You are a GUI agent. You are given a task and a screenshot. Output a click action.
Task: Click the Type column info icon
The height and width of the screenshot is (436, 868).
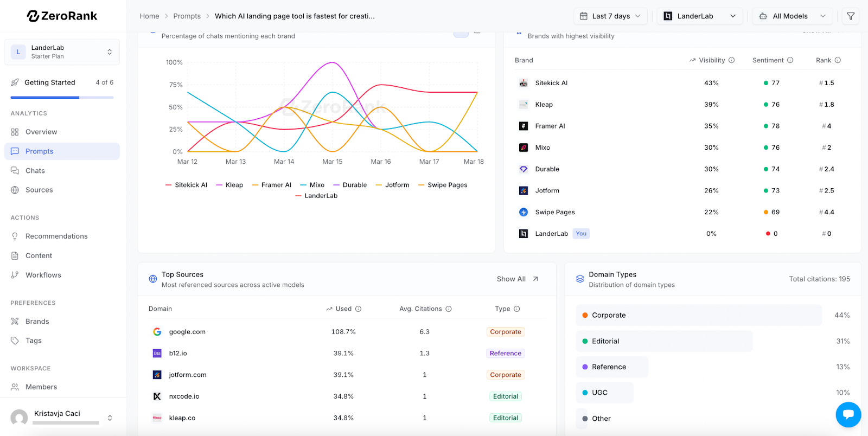tap(517, 309)
